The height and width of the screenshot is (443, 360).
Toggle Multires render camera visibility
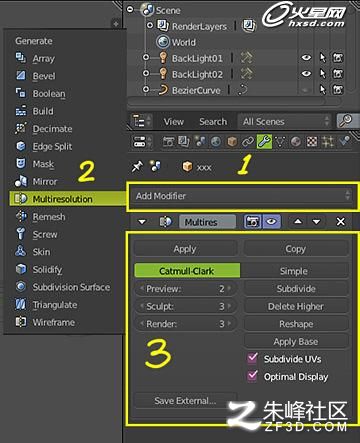[x=253, y=222]
